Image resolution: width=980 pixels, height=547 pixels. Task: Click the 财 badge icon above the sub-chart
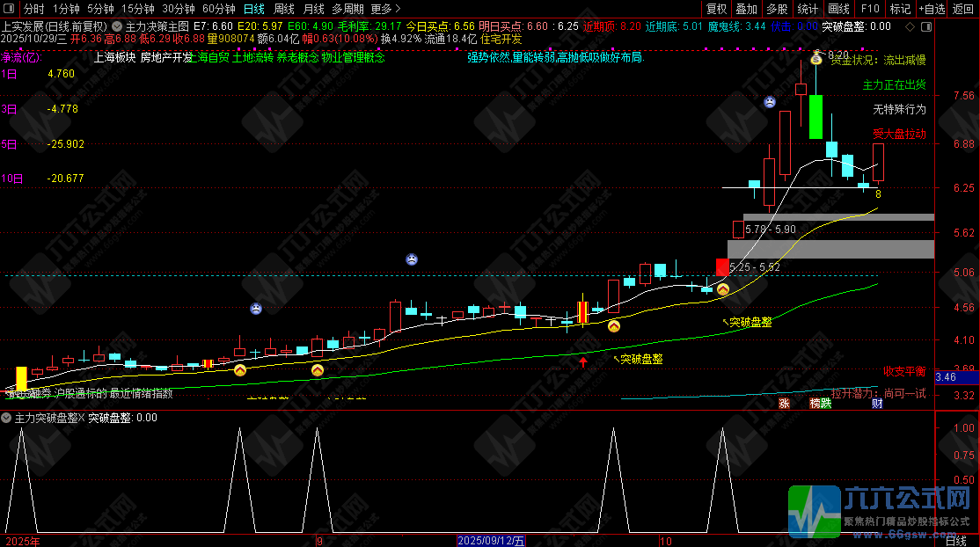pos(877,404)
